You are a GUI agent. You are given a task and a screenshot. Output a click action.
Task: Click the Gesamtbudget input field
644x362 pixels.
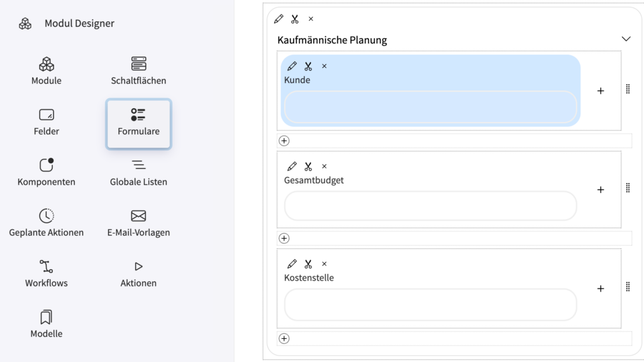tap(430, 206)
